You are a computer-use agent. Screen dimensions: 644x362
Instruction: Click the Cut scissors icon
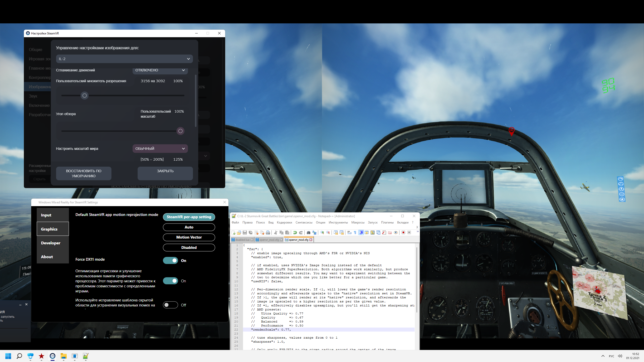276,233
